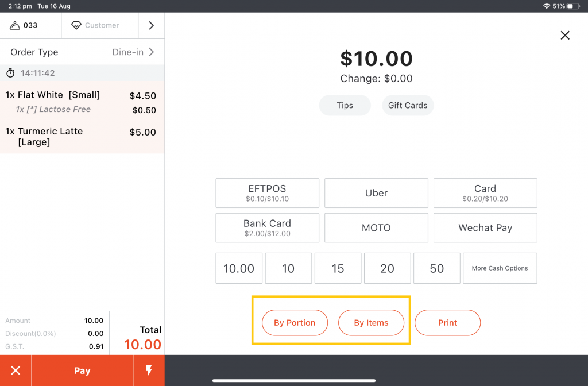Select the Customer diamond icon

pos(76,25)
